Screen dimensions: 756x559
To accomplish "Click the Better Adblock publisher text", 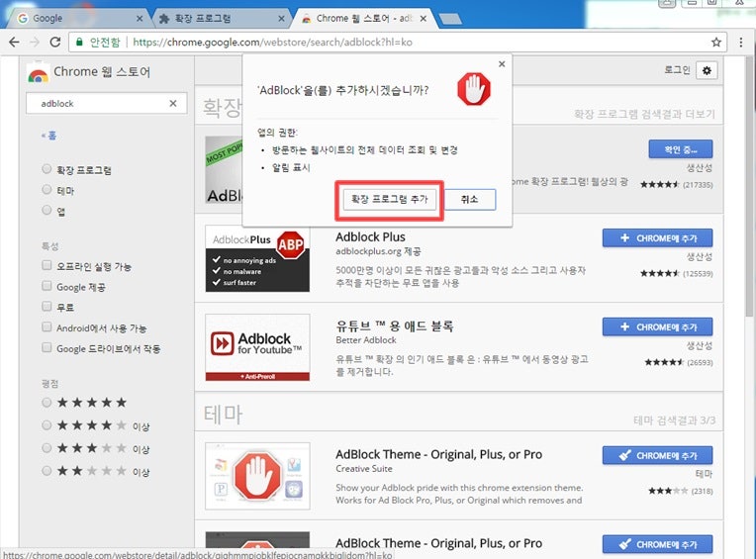I will pos(366,340).
